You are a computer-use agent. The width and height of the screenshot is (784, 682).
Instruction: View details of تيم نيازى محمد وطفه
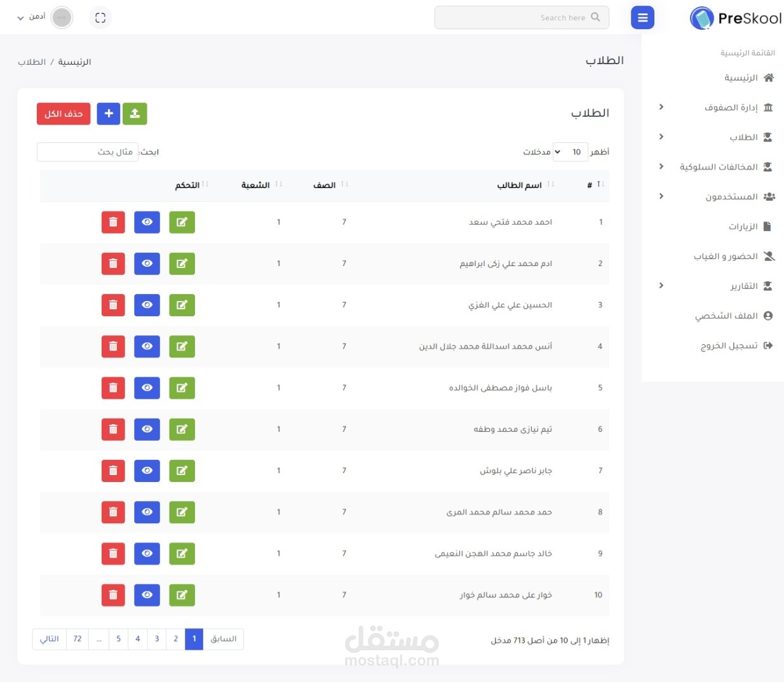pos(147,429)
